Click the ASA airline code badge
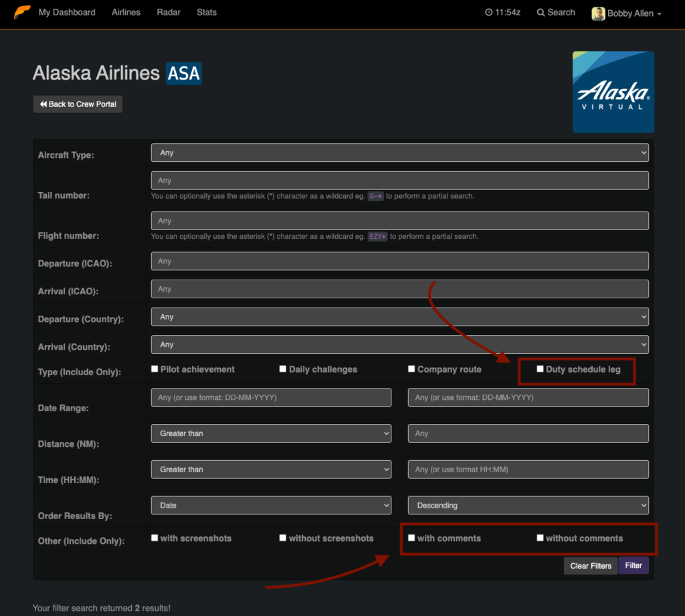 coord(183,74)
